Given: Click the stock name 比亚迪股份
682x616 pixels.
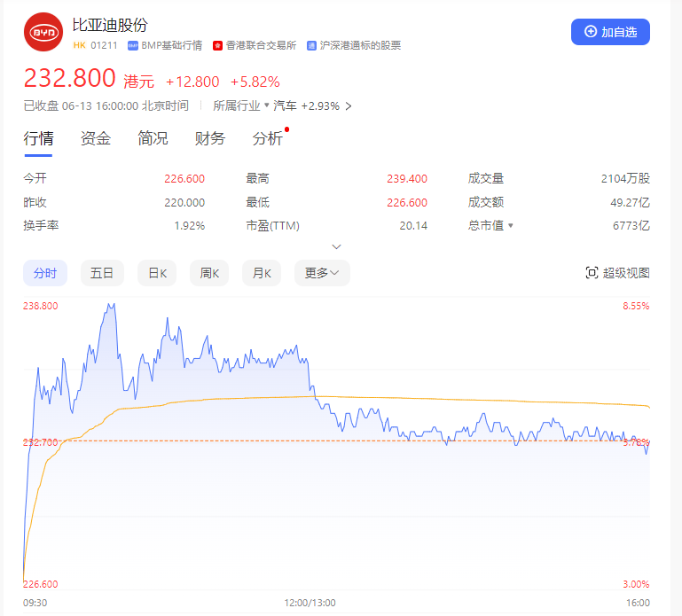Looking at the screenshot, I should click(x=110, y=25).
